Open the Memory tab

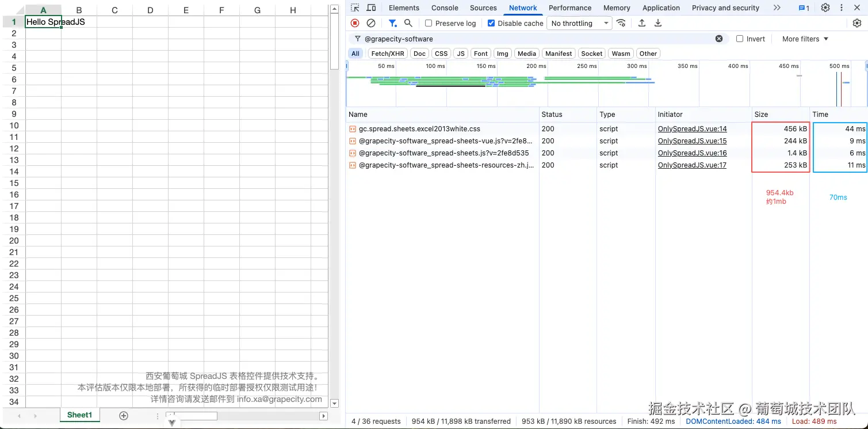pos(617,7)
